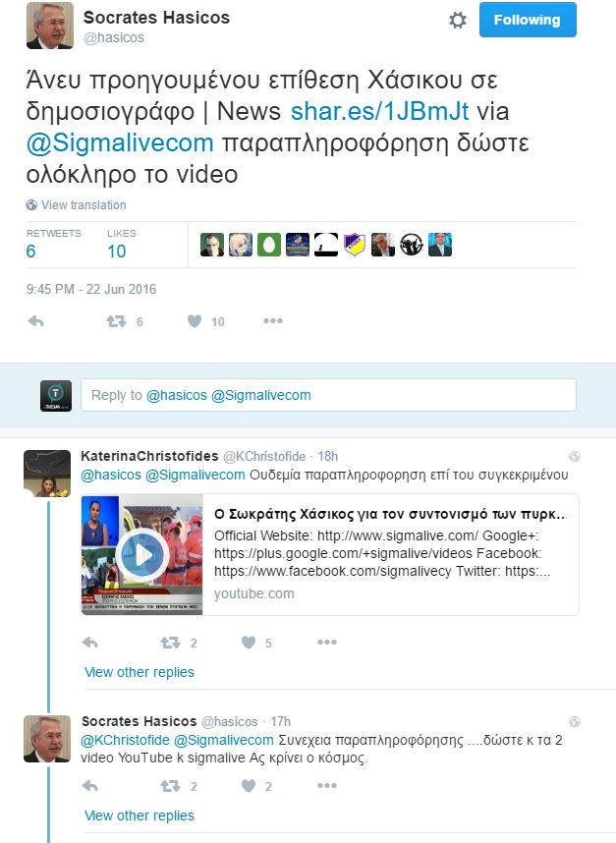Retweet Hasicos' 17h reply
This screenshot has height=843, width=616.
[x=170, y=786]
